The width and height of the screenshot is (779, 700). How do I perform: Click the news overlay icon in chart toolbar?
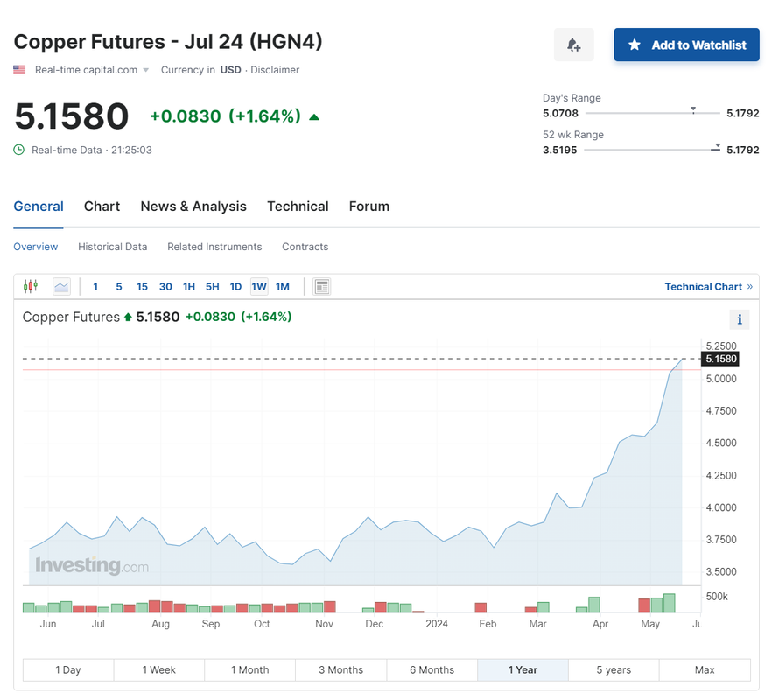click(321, 286)
